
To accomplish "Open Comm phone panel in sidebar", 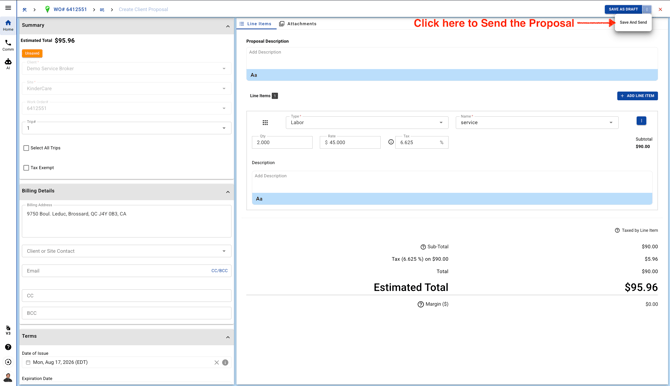I will click(x=8, y=45).
